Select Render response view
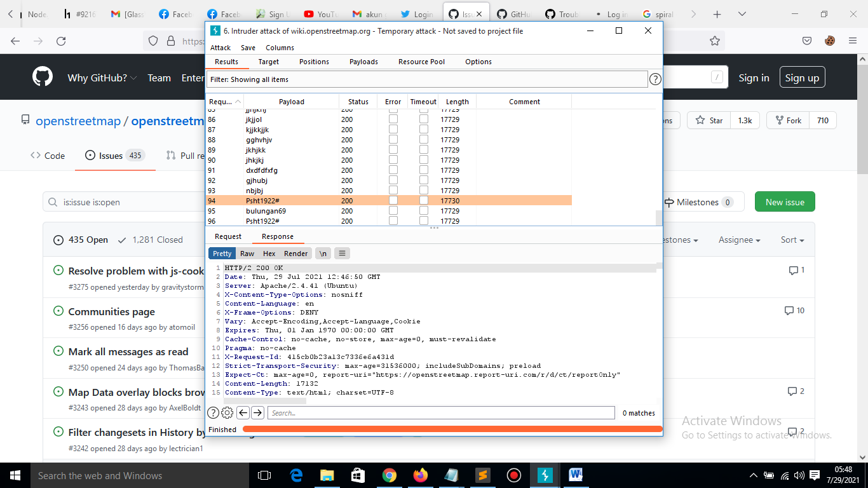This screenshot has width=868, height=488. pyautogui.click(x=296, y=254)
